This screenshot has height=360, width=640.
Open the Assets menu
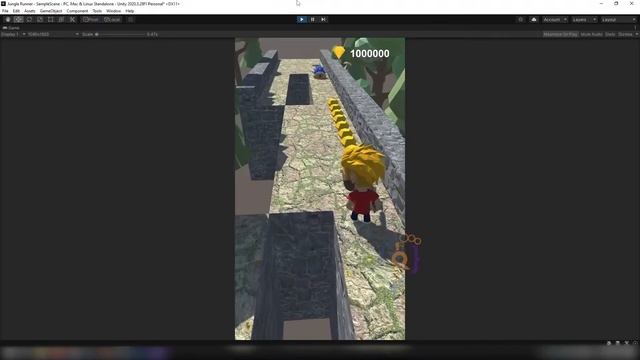pyautogui.click(x=29, y=11)
